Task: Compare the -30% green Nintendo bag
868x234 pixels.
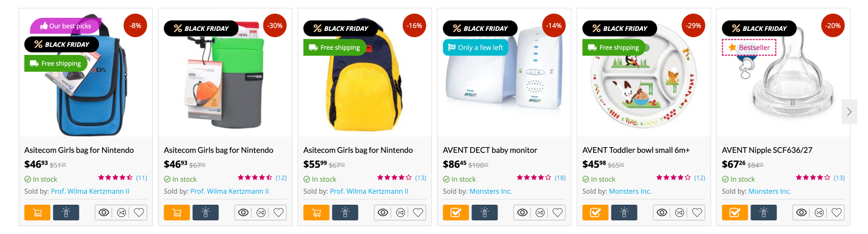Action: click(x=261, y=213)
